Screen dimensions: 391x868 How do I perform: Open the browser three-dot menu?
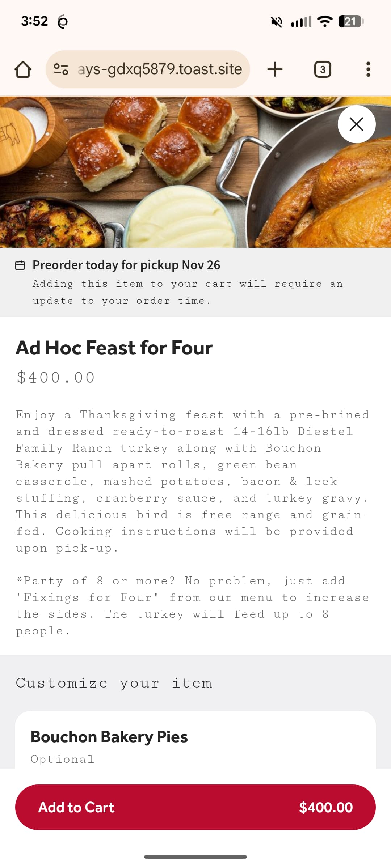coord(368,69)
